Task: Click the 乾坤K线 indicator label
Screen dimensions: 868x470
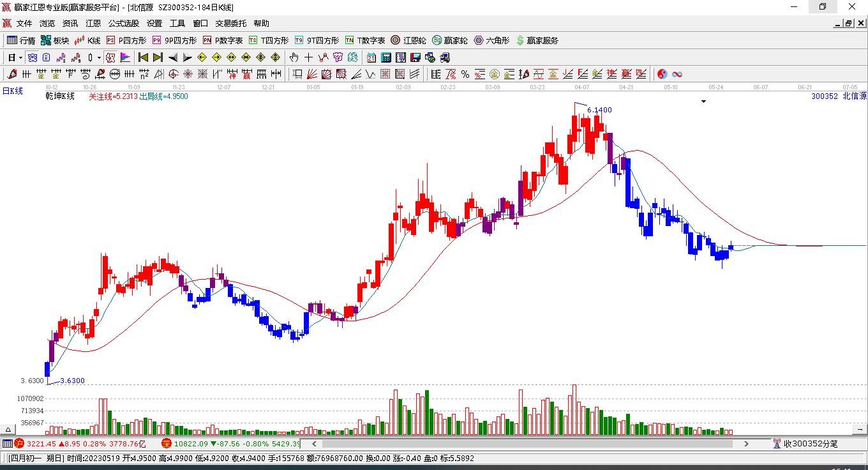Action: click(60, 96)
